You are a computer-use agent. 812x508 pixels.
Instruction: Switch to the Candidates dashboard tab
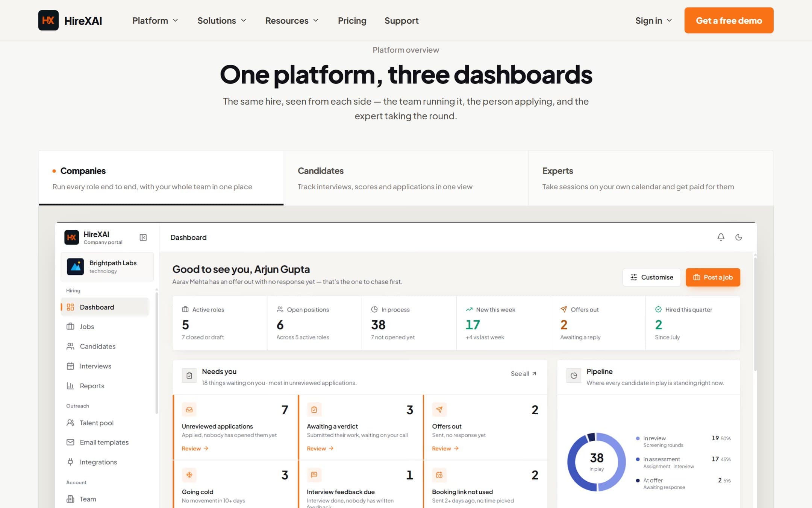[406, 178]
